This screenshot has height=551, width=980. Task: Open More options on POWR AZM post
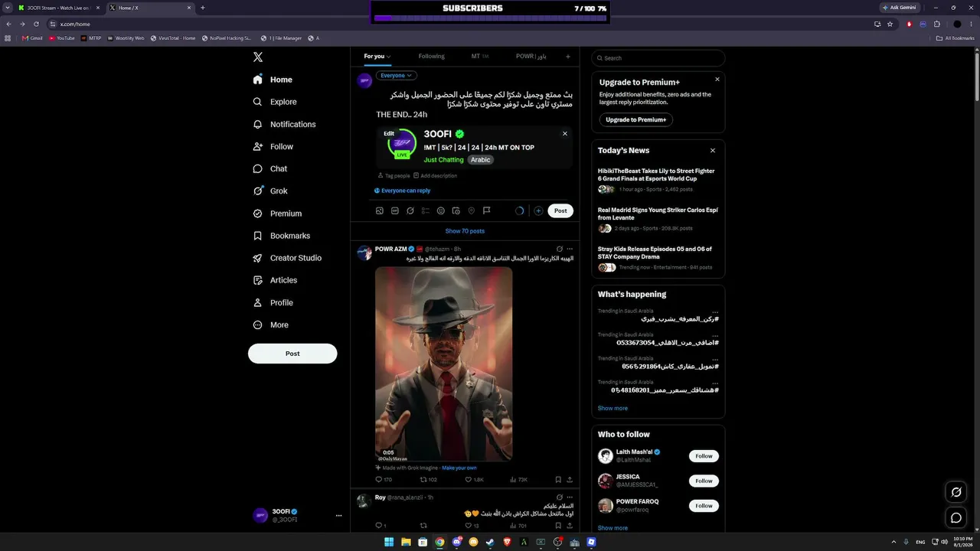point(570,249)
